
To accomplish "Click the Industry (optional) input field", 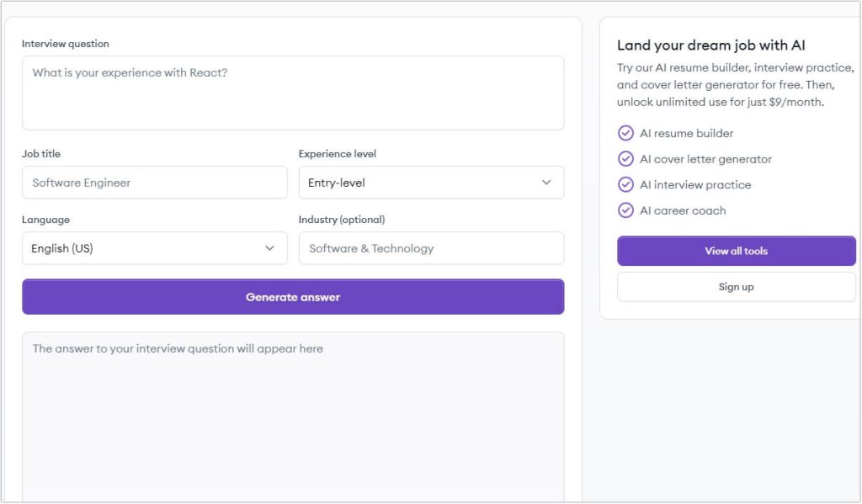I will pyautogui.click(x=431, y=248).
